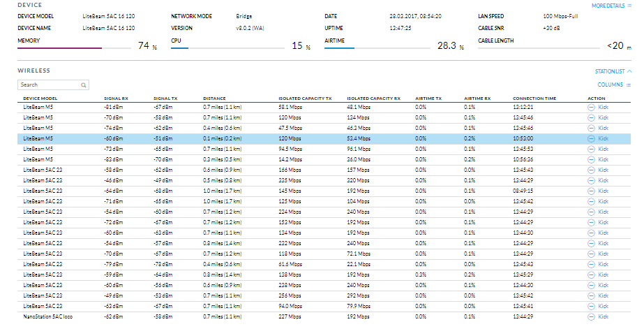Click the Kick link on 134 Mbps RX row

603,117
